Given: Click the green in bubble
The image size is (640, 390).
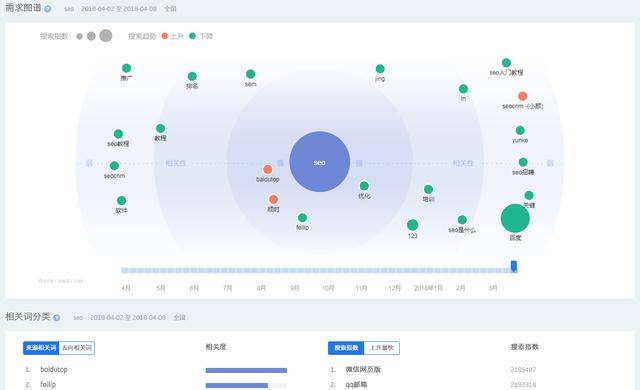Looking at the screenshot, I should coord(463,89).
